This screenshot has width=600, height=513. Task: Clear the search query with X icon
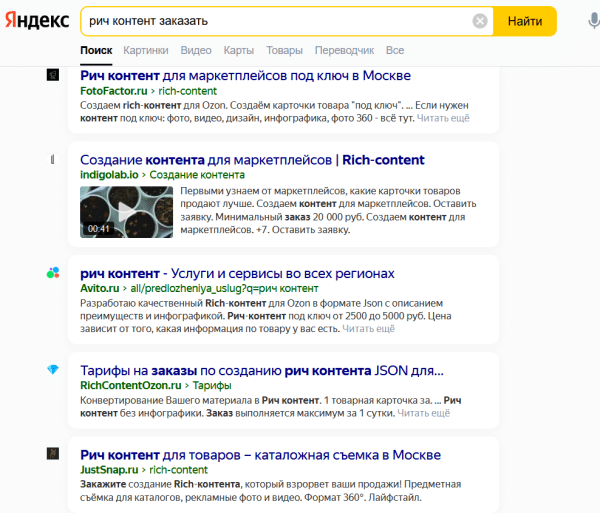[480, 21]
